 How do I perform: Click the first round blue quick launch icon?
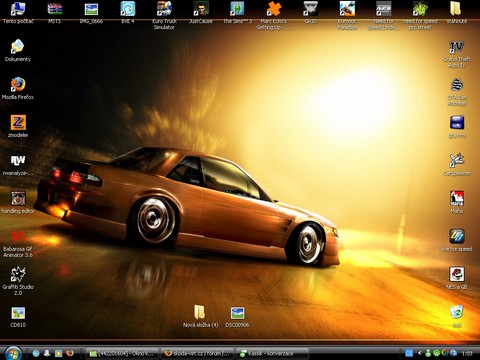tap(36, 353)
